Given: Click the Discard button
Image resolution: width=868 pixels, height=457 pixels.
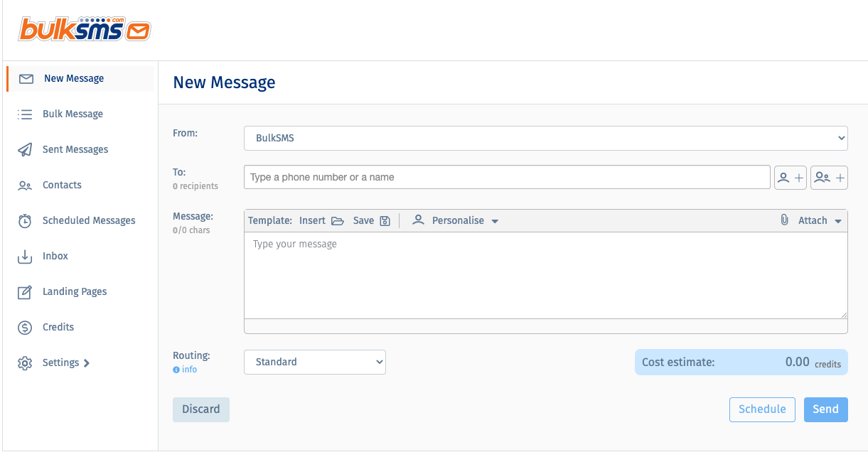Looking at the screenshot, I should click(x=201, y=409).
